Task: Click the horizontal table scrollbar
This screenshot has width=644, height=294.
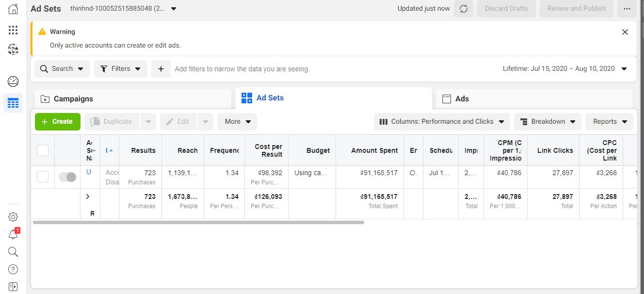Action: [x=198, y=223]
